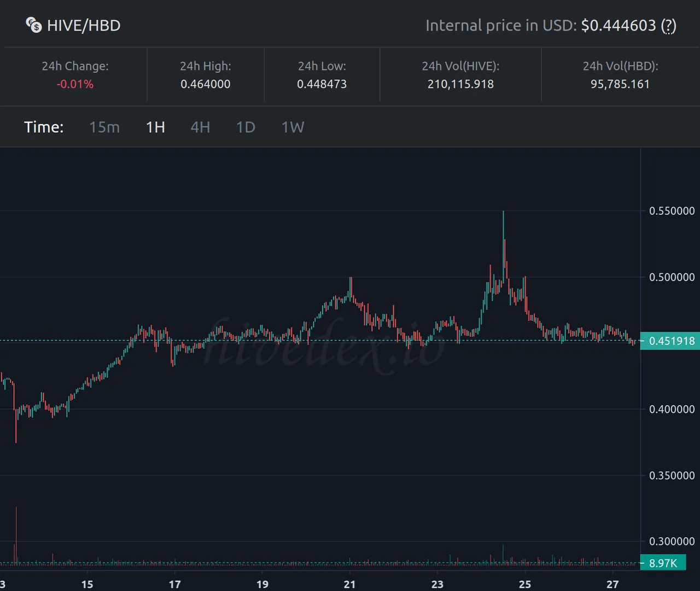Click the volume label 8.97K
700x591 pixels.
coord(662,563)
